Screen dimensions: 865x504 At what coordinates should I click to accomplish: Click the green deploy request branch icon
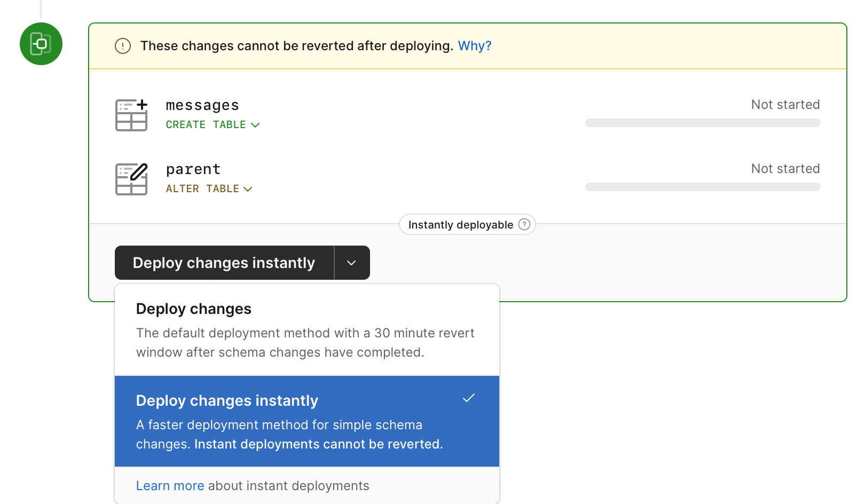pyautogui.click(x=41, y=44)
